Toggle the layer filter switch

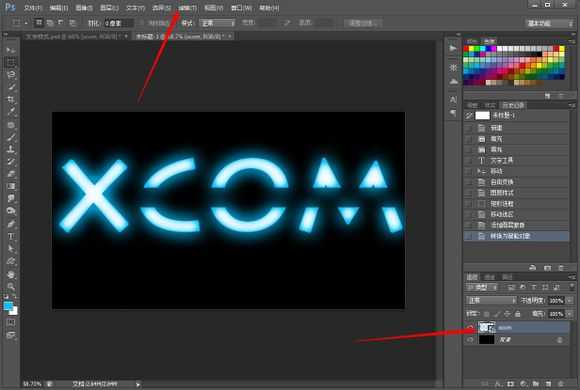click(572, 286)
